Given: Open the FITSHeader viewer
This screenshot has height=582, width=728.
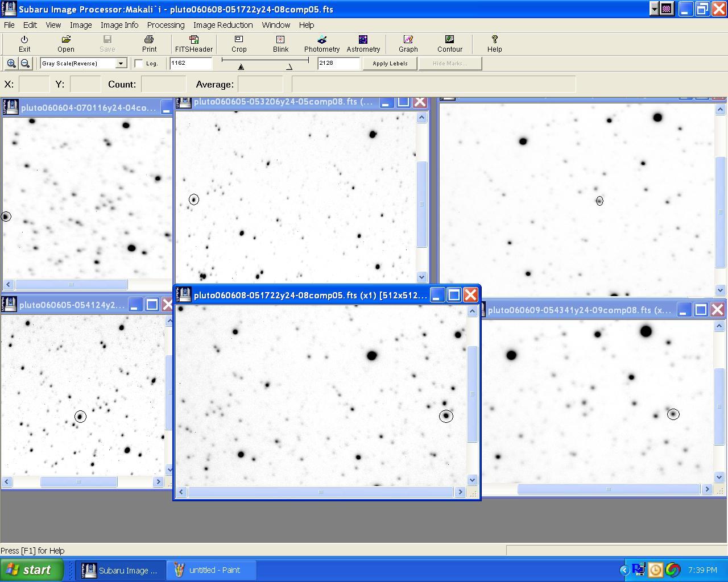Looking at the screenshot, I should [193, 44].
